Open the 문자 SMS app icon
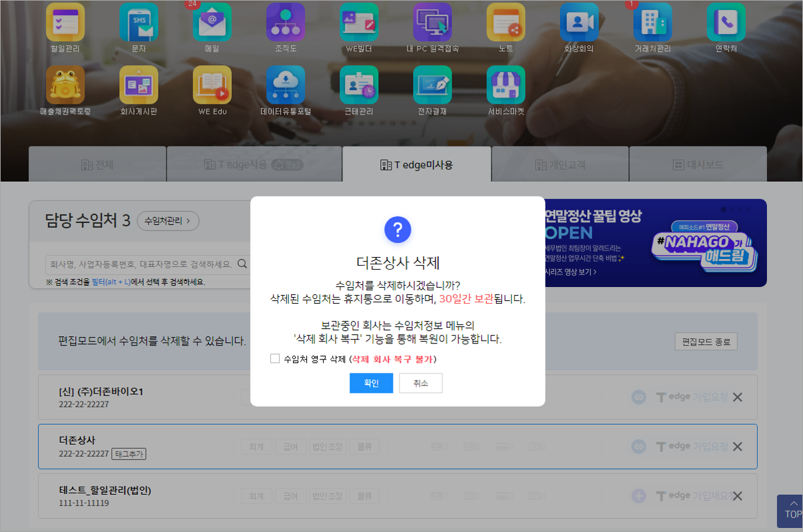 click(x=138, y=23)
